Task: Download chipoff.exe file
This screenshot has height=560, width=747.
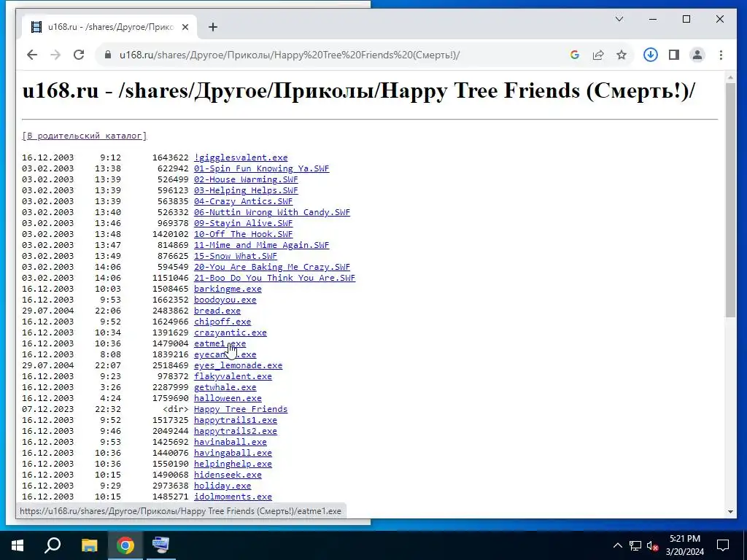Action: point(222,322)
